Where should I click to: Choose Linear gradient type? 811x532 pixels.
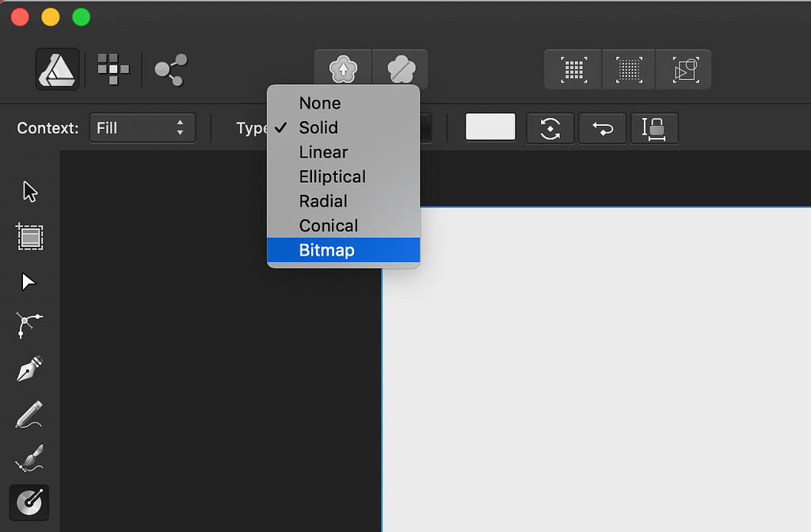(x=344, y=152)
